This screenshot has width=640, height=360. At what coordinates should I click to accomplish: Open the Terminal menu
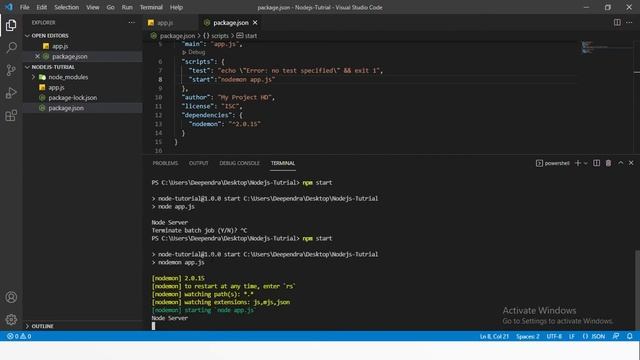[x=151, y=7]
